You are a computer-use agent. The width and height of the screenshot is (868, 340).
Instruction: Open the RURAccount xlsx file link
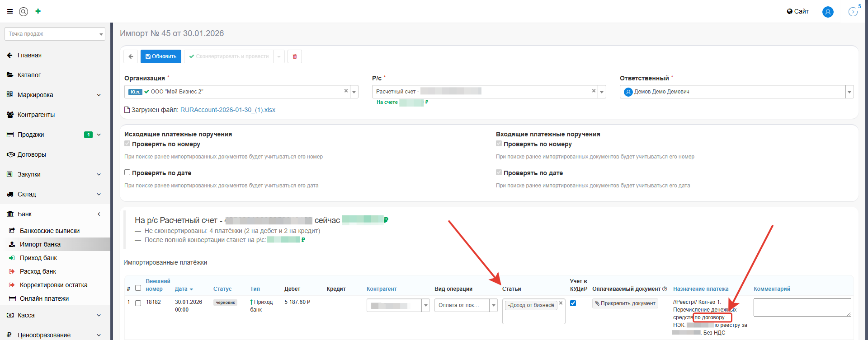tap(227, 110)
